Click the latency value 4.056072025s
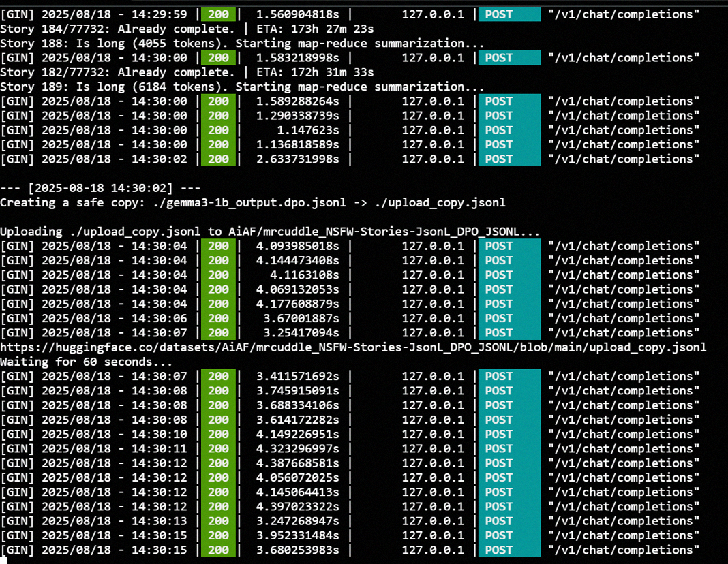 pos(298,477)
